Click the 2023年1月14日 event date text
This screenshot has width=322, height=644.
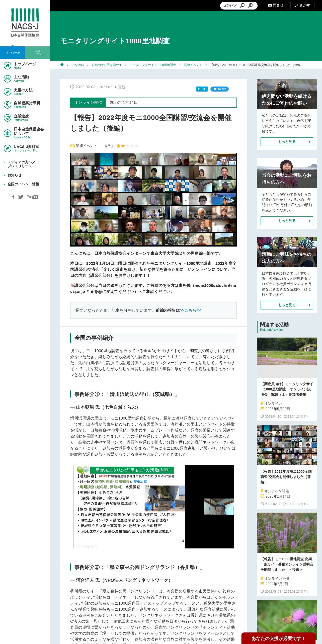point(124,103)
